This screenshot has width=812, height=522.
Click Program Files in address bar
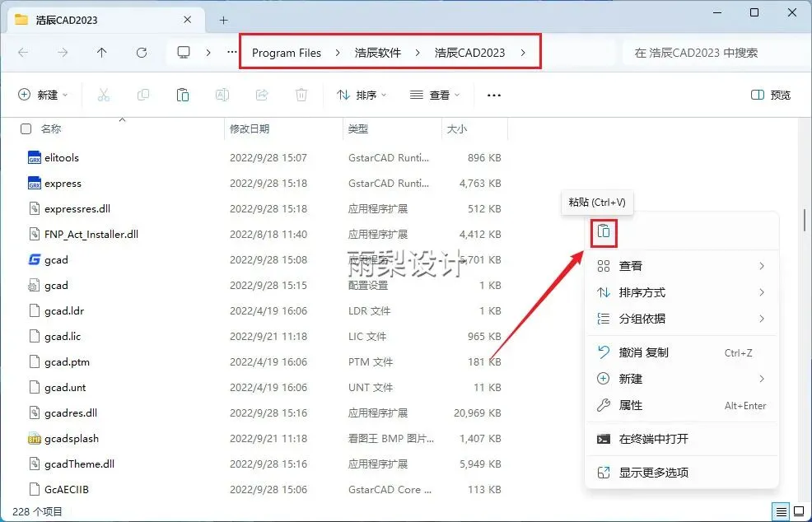pyautogui.click(x=287, y=53)
